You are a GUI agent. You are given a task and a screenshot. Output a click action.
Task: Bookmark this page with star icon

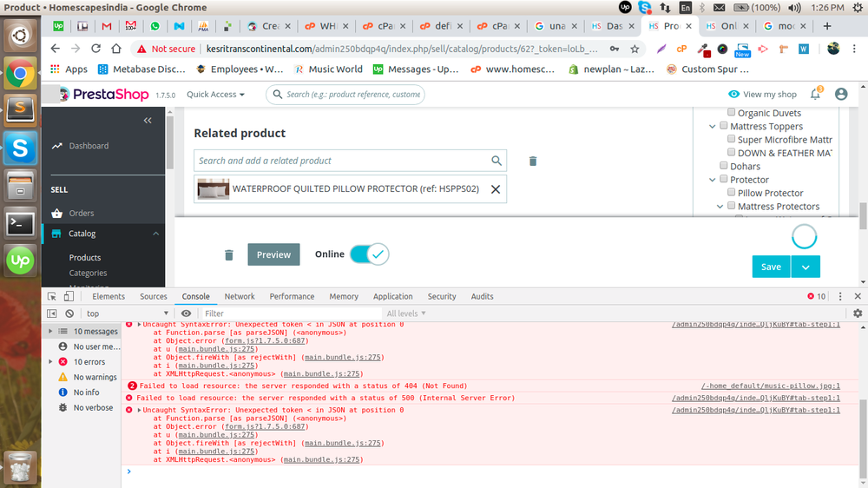pos(635,49)
